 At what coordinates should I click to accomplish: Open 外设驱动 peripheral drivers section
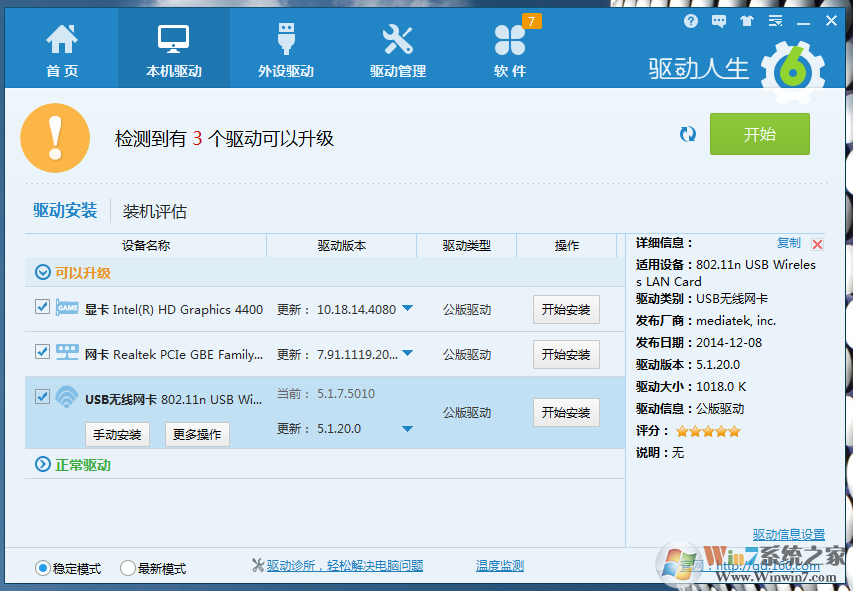[x=286, y=50]
